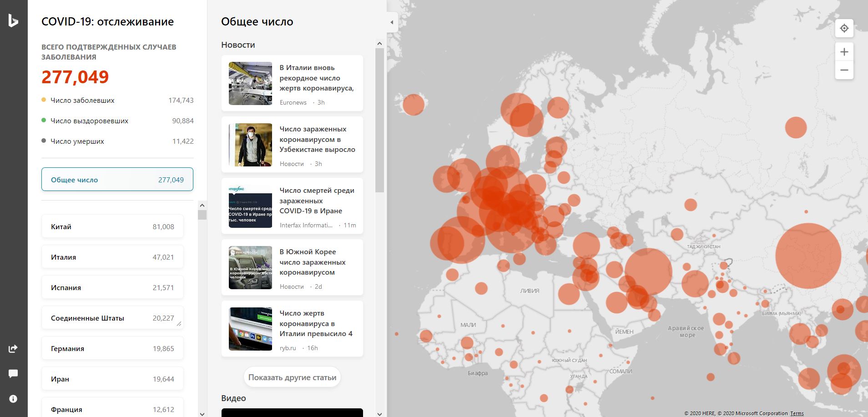Open the Uzbekistan coronavirus news article

[317, 140]
